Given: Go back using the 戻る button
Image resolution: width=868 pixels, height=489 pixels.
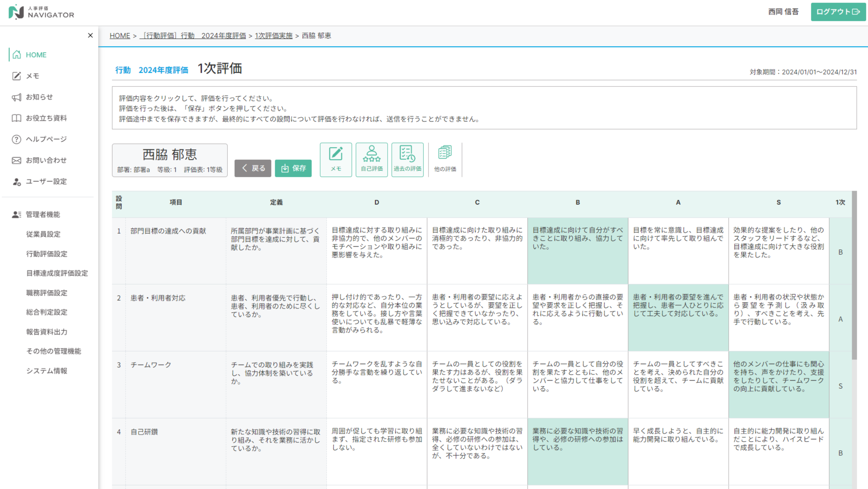Looking at the screenshot, I should (253, 168).
